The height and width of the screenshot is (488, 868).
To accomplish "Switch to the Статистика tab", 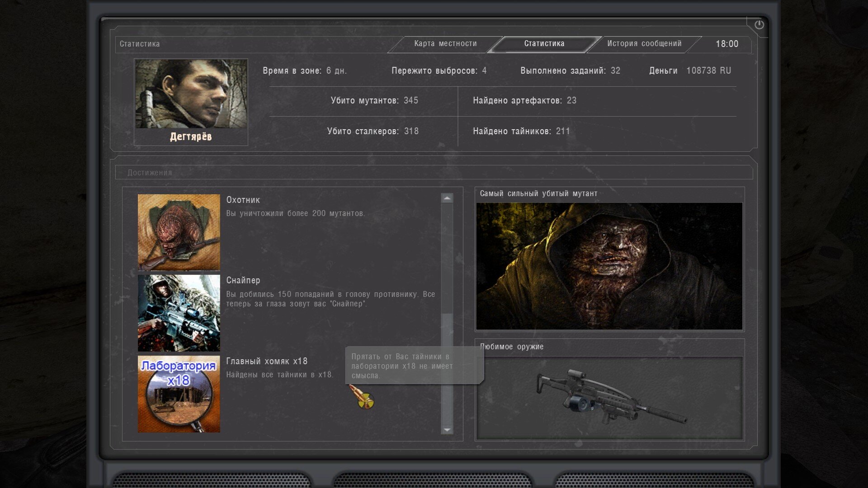I will click(x=544, y=44).
